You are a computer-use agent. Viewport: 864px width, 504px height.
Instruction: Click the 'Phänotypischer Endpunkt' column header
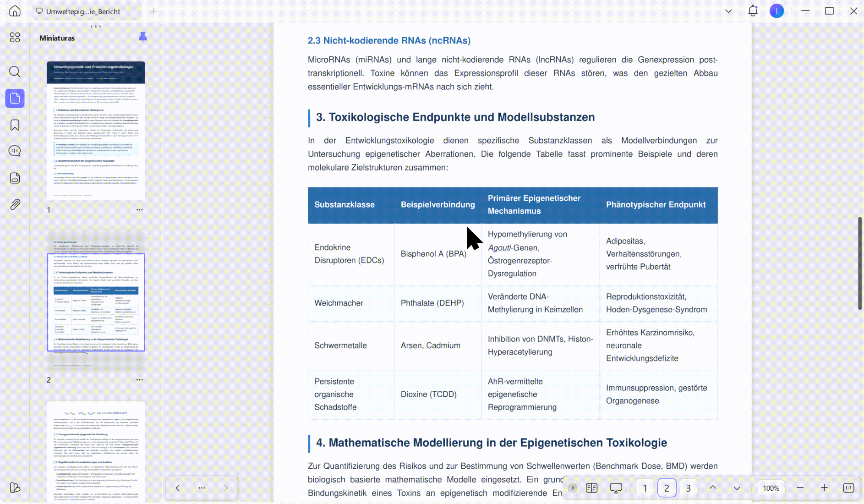(656, 205)
